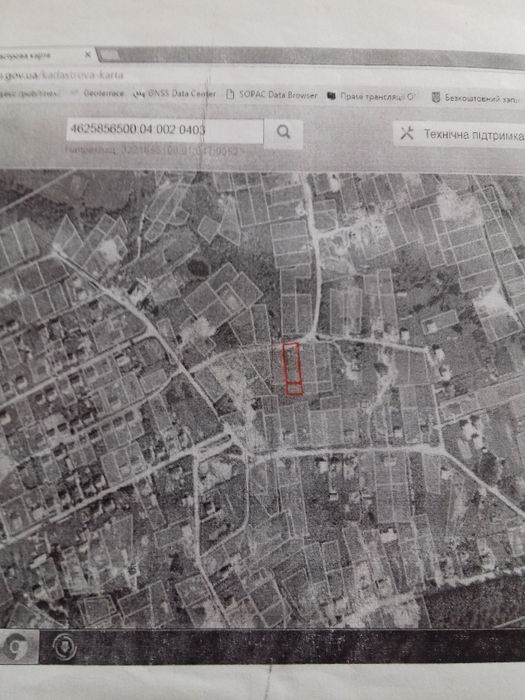This screenshot has width=525, height=700.
Task: Click the magnifier search button
Action: click(283, 133)
